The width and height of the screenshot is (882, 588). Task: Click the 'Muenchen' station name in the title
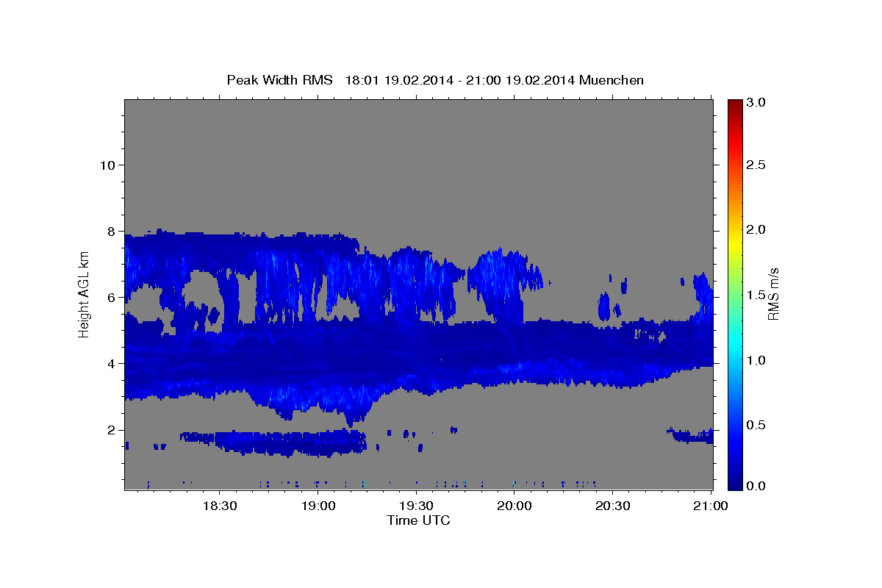612,80
